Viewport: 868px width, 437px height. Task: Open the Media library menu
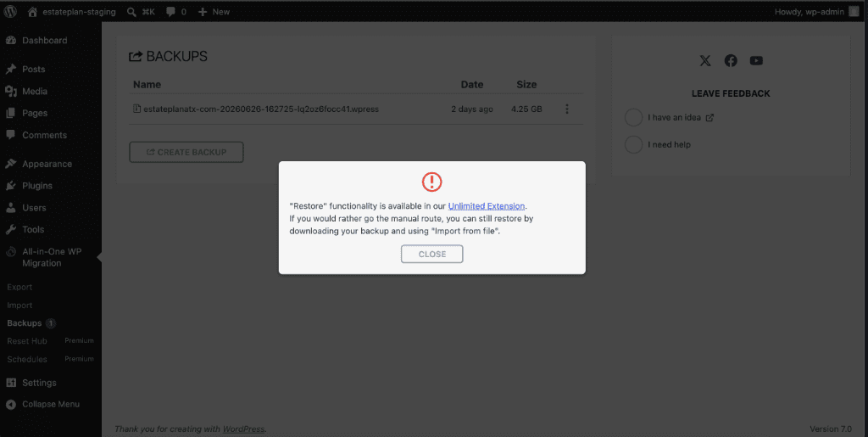pyautogui.click(x=34, y=92)
